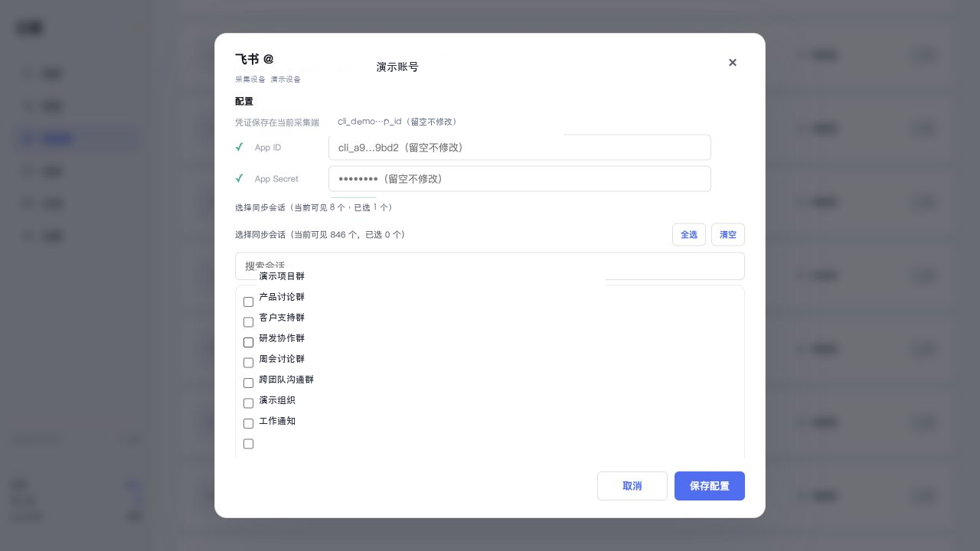Image resolution: width=980 pixels, height=551 pixels.
Task: Close the 飞书 configuration dialog
Action: [733, 63]
